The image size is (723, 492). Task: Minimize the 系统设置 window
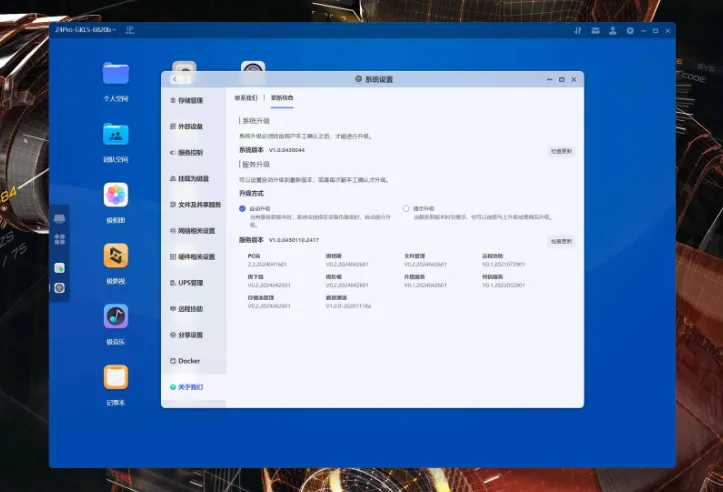[x=549, y=79]
